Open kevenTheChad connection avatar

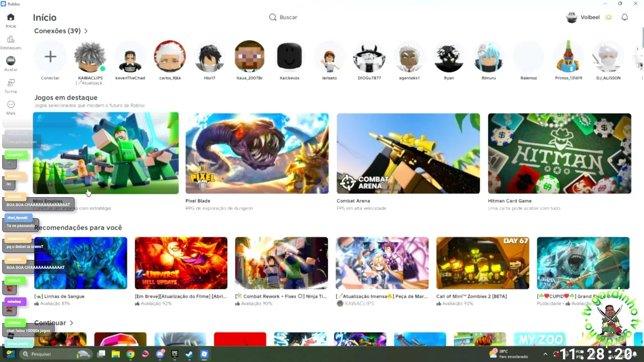tap(130, 56)
